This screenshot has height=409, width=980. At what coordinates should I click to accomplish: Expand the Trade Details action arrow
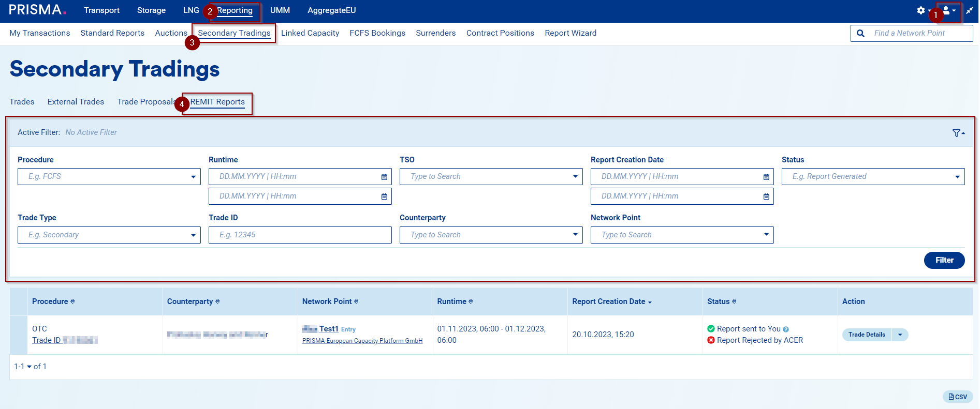(900, 335)
